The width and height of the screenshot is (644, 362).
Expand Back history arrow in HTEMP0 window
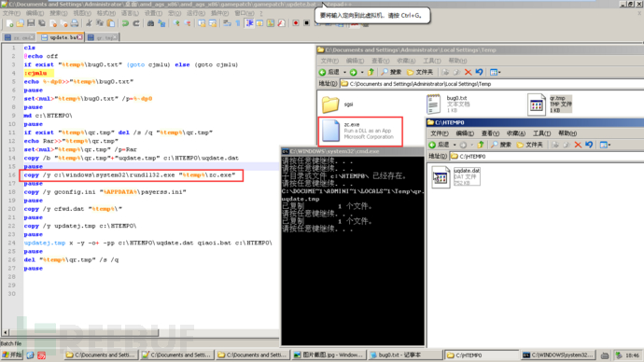click(455, 145)
